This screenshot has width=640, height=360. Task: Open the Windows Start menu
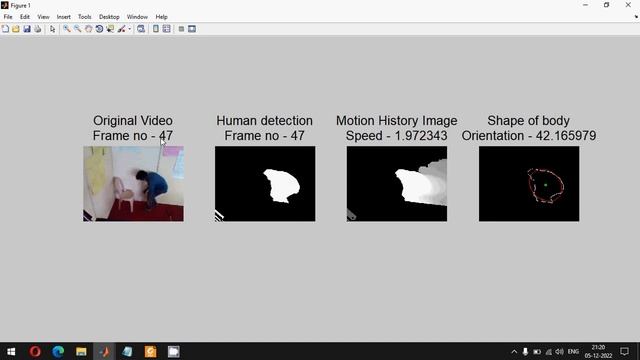[11, 351]
